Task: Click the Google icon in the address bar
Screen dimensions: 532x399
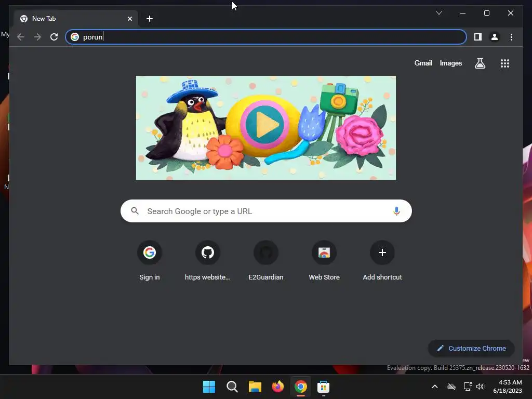Action: 75,37
